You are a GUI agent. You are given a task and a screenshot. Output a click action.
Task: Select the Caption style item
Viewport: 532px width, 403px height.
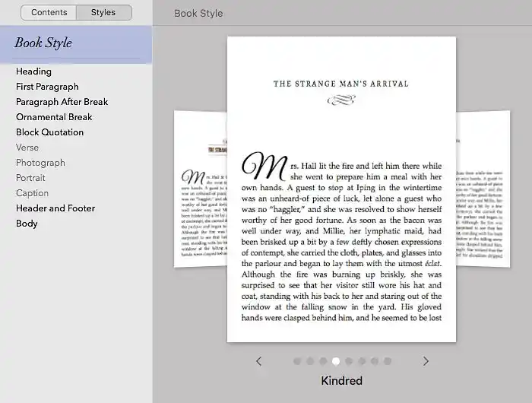click(x=32, y=193)
